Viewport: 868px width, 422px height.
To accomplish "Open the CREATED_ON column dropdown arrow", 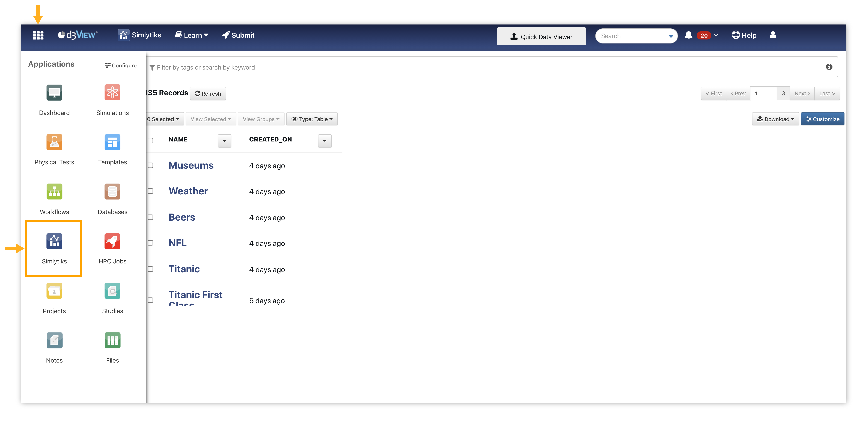I will [325, 141].
